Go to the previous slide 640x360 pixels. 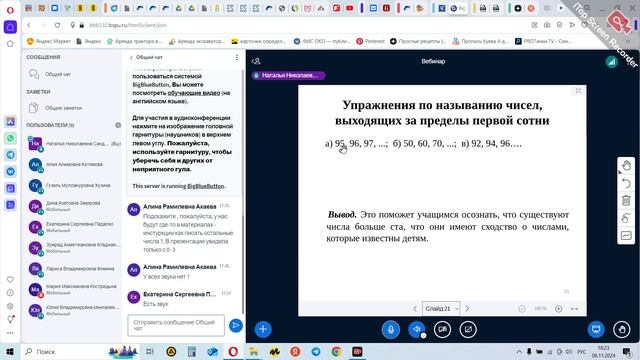[415, 309]
